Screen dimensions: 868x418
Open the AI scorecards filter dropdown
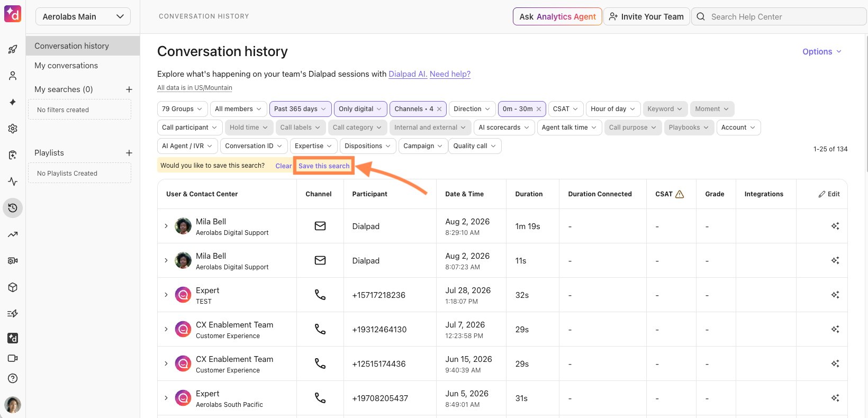coord(504,128)
